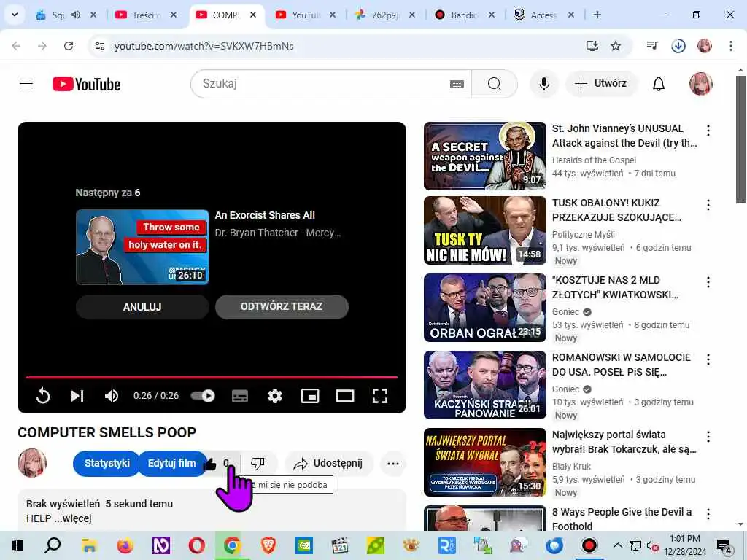Reload the page
The image size is (747, 560).
(69, 46)
